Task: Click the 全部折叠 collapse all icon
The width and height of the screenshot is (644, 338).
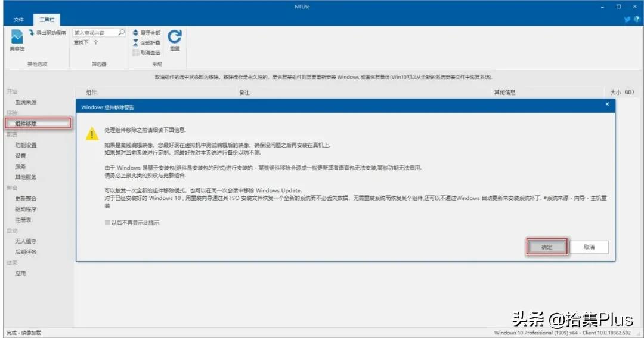Action: click(x=135, y=42)
